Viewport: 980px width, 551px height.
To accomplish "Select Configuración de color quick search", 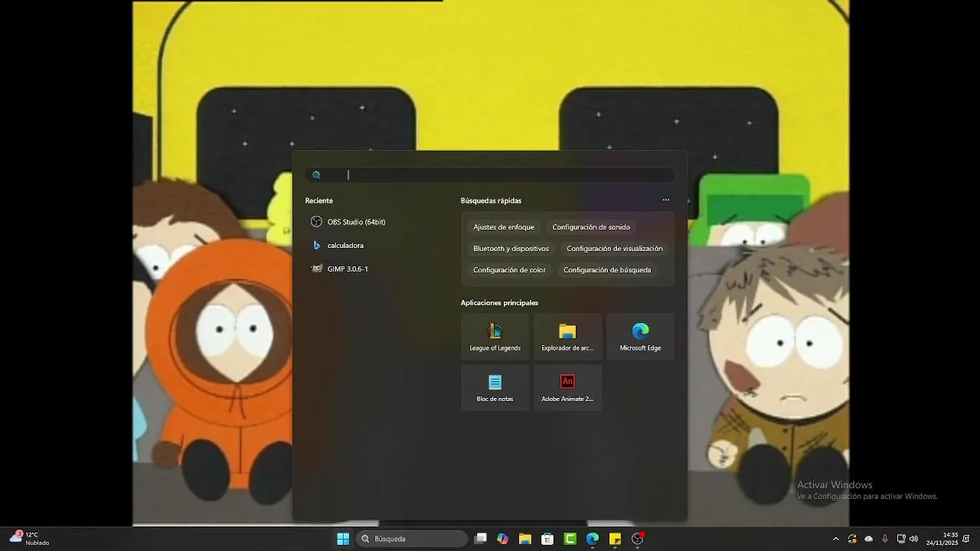I will [509, 270].
